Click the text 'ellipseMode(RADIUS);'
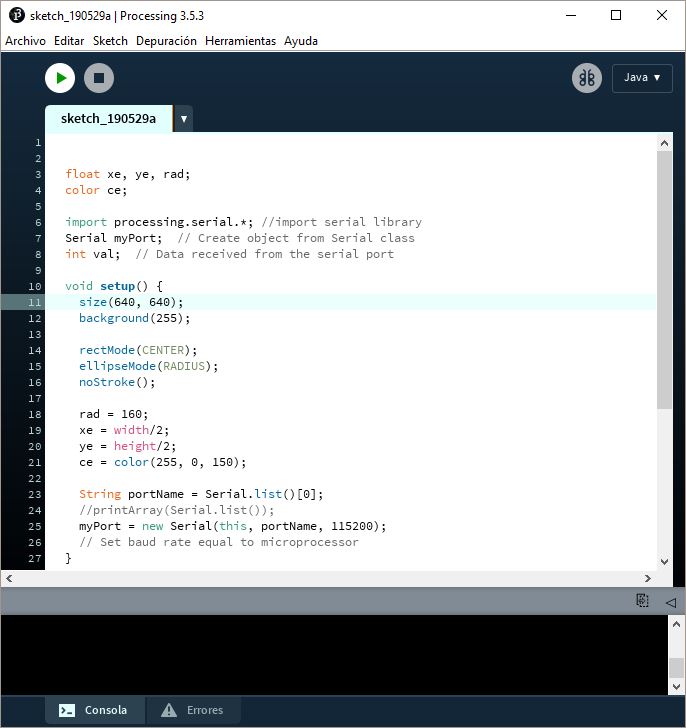Screen dimensions: 686x728 coord(149,366)
